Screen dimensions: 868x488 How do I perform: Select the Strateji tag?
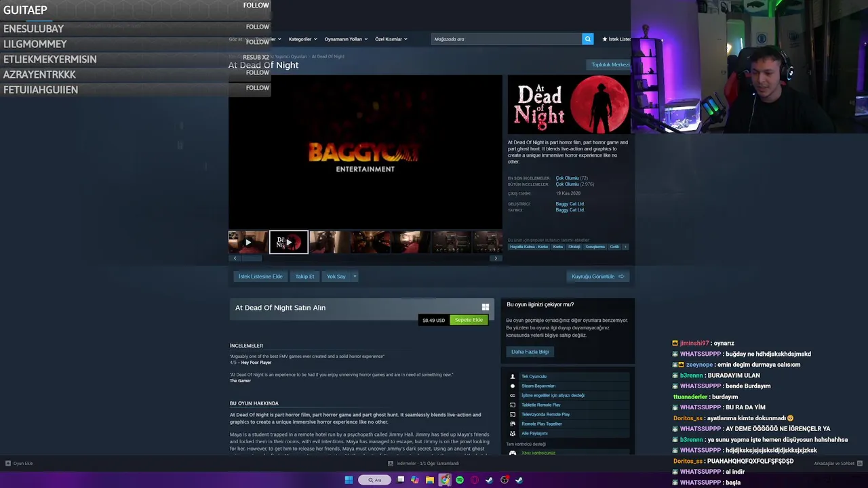point(574,247)
